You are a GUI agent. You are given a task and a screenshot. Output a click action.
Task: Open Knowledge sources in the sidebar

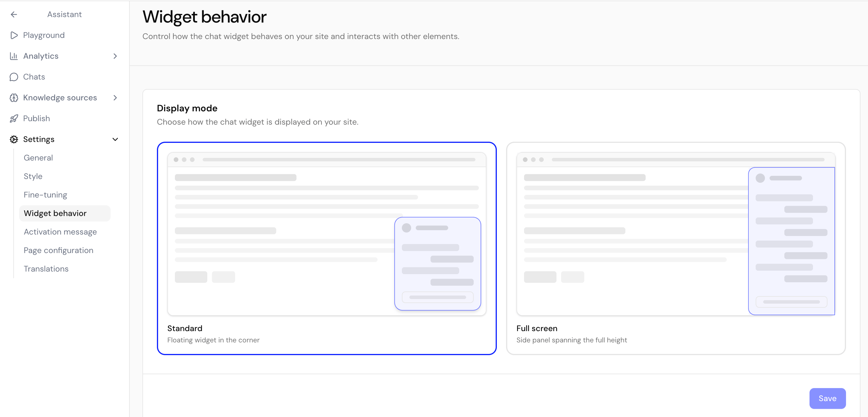point(60,98)
